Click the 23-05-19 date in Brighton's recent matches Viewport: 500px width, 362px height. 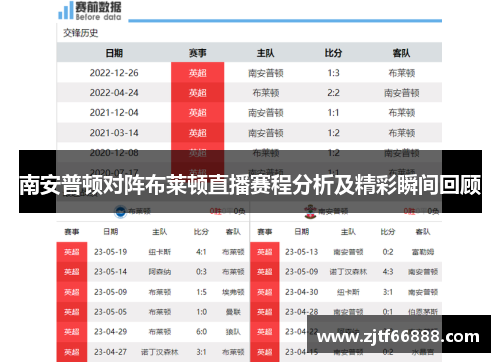(x=111, y=252)
